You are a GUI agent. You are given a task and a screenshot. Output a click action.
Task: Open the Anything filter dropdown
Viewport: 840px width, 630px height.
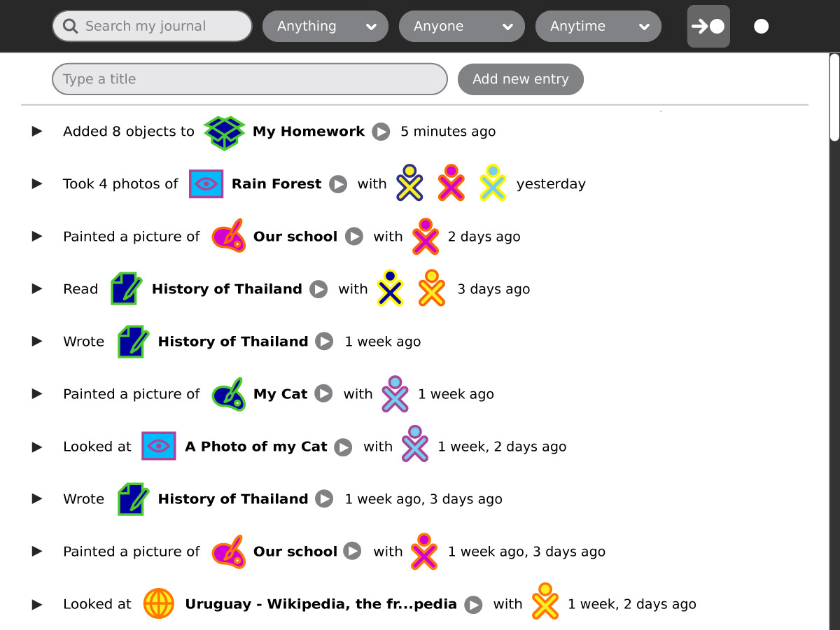(x=325, y=27)
